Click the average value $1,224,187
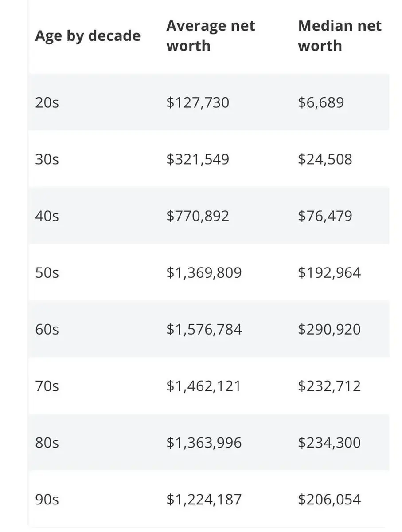 [x=204, y=499]
